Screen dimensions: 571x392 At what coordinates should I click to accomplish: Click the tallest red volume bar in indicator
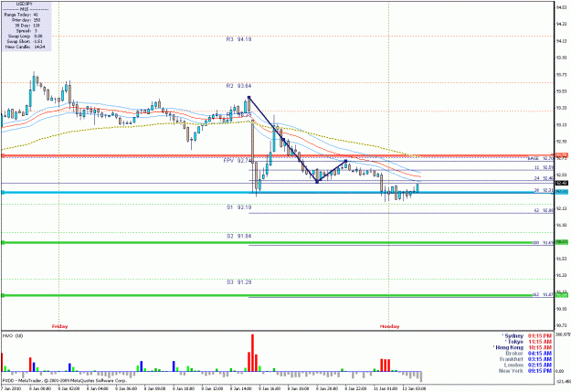(252, 353)
